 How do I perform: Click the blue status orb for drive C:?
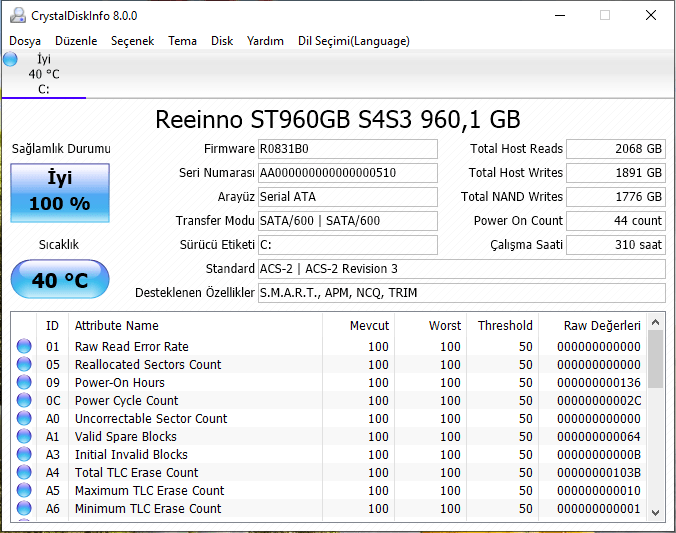click(11, 60)
